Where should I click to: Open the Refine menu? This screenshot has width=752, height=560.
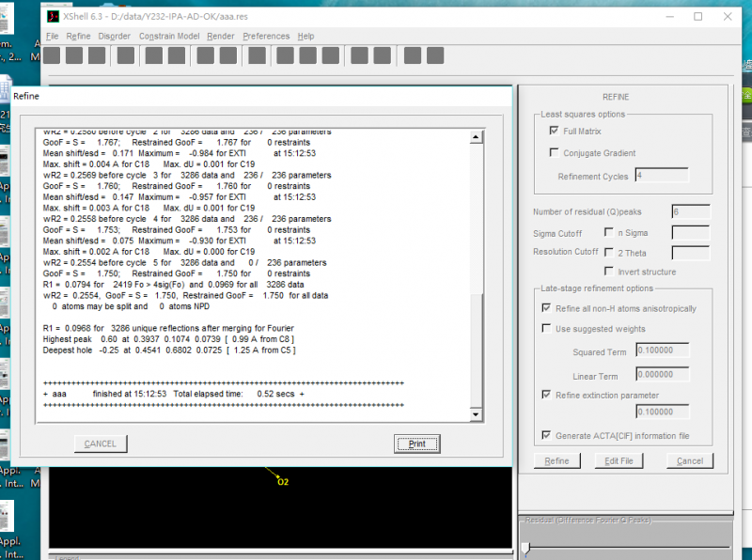pyautogui.click(x=78, y=36)
